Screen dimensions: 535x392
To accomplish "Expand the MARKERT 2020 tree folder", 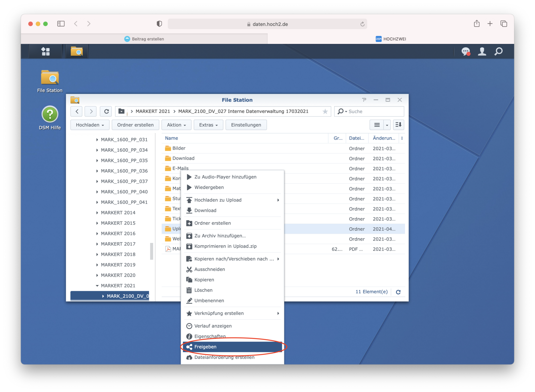I will pos(97,275).
